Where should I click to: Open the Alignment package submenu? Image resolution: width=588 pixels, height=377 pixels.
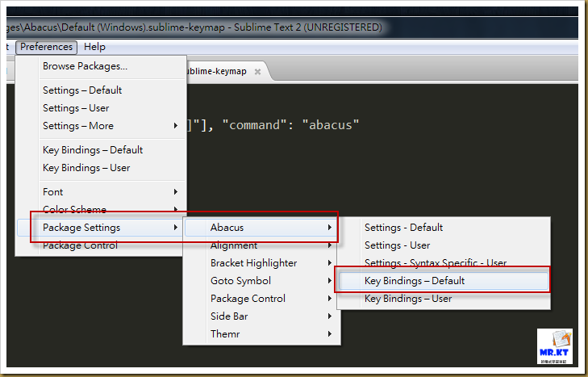(261, 245)
